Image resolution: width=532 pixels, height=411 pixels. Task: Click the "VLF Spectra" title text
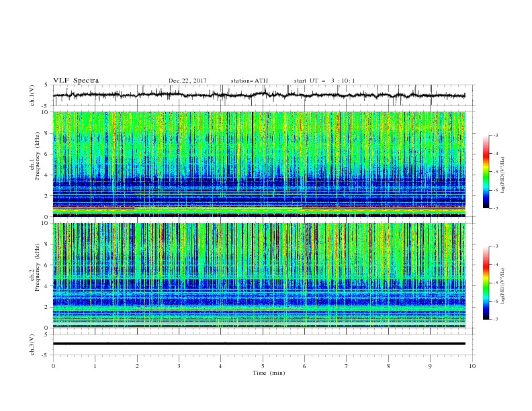tap(76, 81)
